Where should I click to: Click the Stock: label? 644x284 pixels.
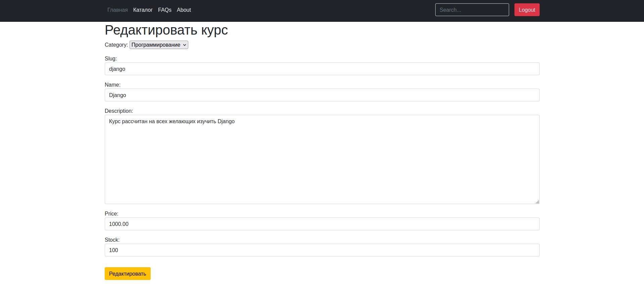[x=112, y=240]
